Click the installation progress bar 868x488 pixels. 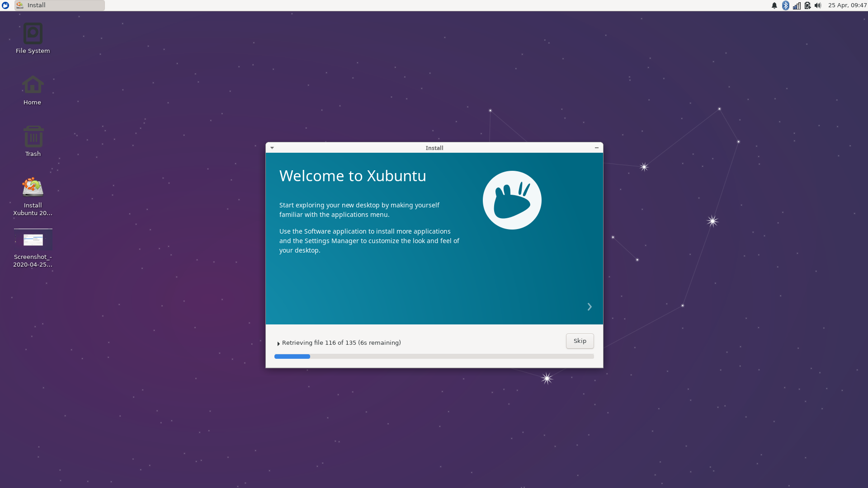[434, 357]
